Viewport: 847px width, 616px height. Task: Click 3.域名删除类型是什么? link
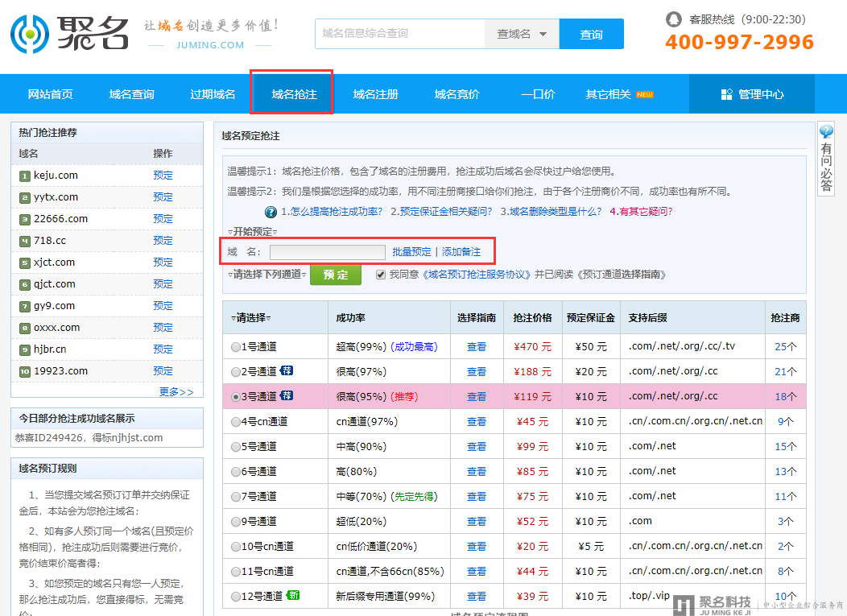[551, 212]
